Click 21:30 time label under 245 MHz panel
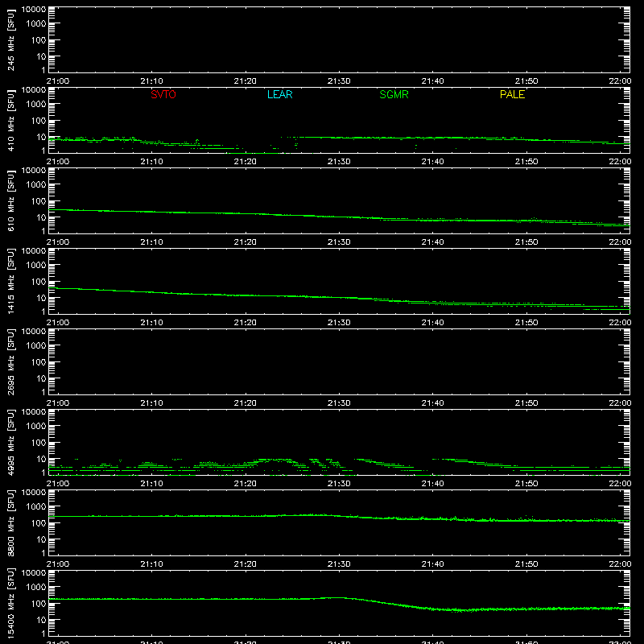 (339, 81)
